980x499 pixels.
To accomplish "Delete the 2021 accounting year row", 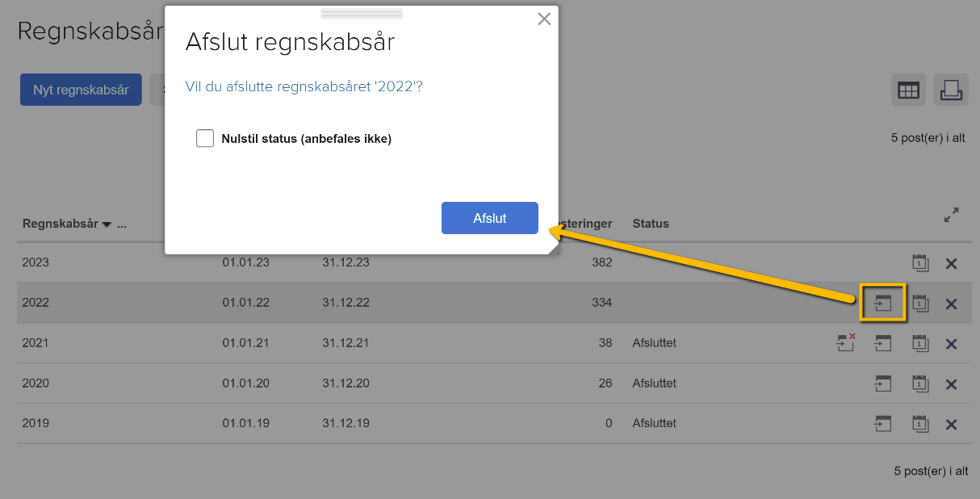I will 951,344.
